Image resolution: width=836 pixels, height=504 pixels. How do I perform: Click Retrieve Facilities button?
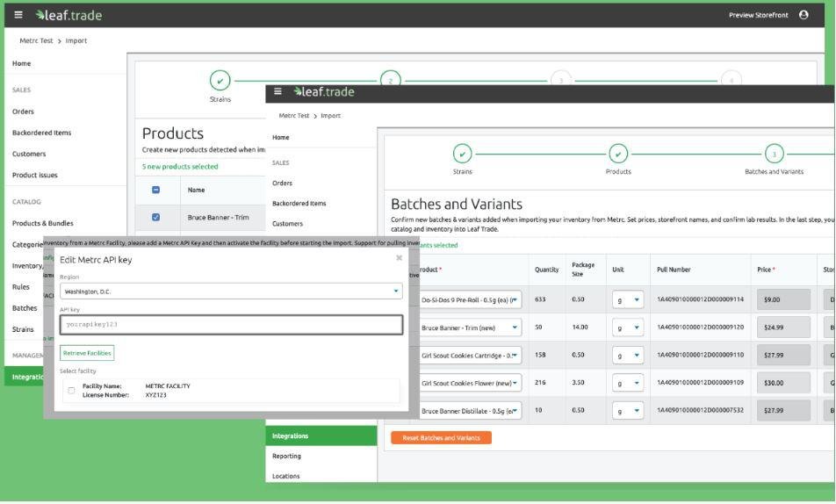pos(87,353)
